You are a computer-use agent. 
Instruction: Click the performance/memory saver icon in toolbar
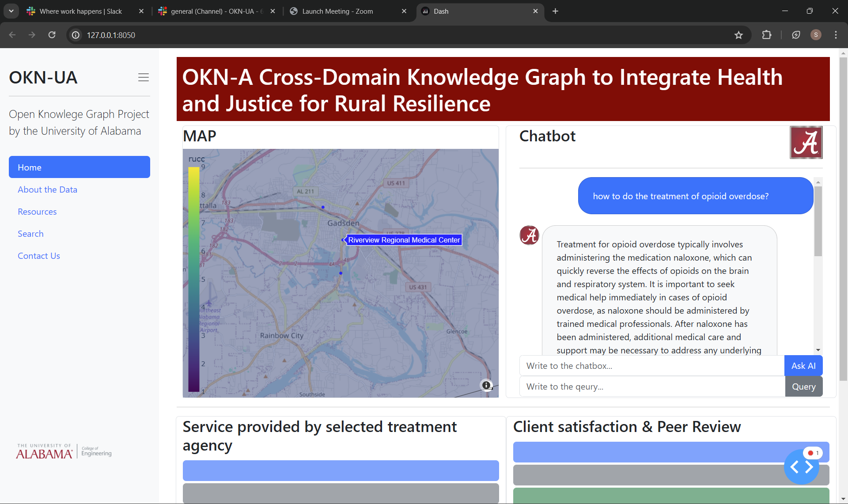click(x=796, y=35)
